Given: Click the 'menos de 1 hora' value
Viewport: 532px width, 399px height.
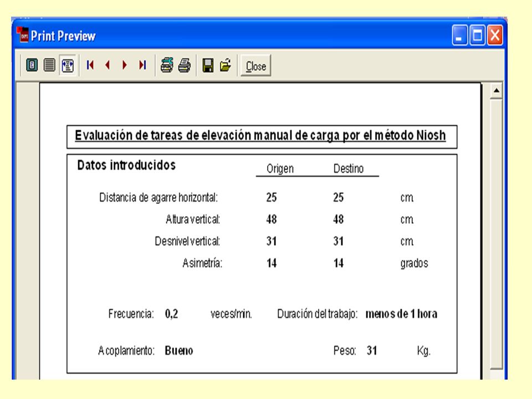Looking at the screenshot, I should pos(401,314).
